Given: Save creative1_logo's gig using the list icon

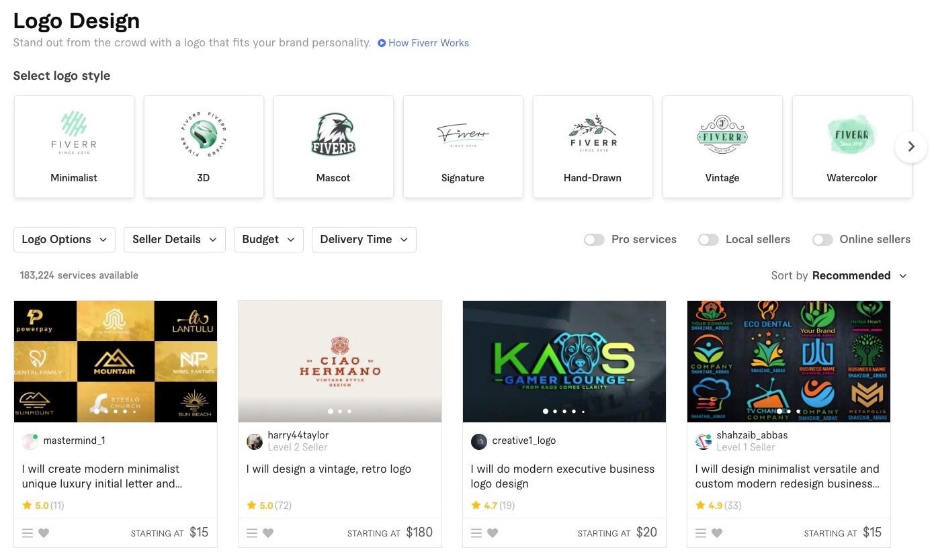Looking at the screenshot, I should [x=476, y=532].
